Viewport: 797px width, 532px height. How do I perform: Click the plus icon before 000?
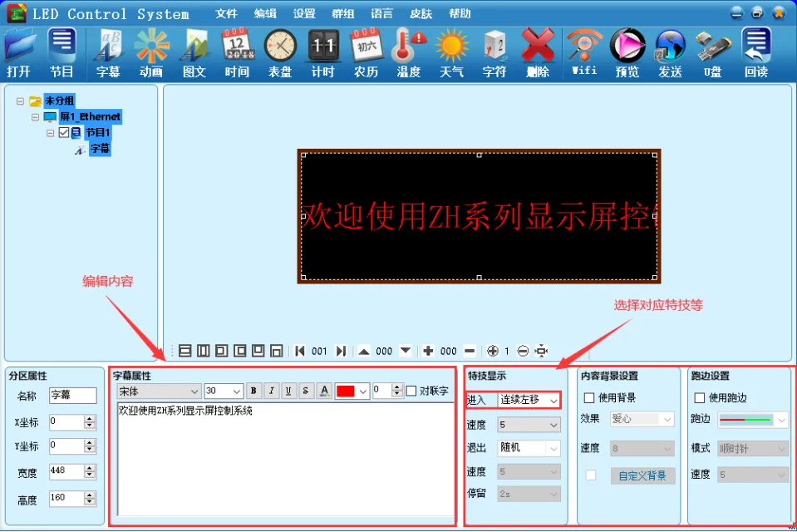coord(428,351)
